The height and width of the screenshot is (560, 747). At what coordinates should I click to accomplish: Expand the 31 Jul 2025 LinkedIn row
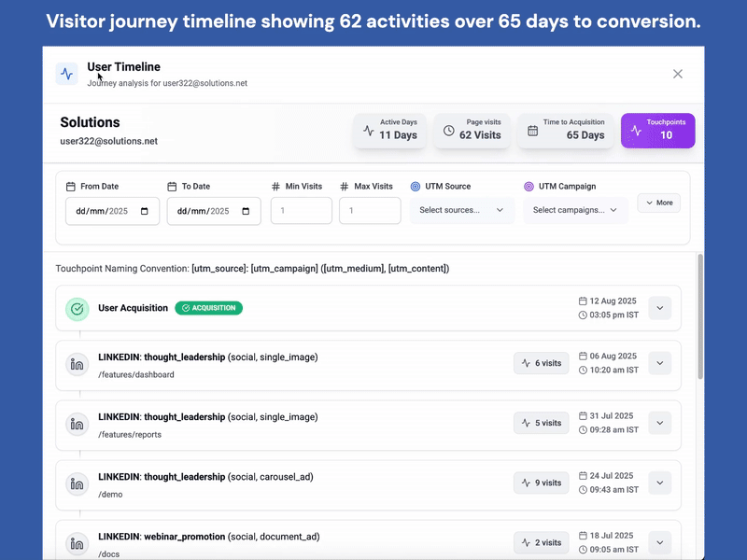660,423
